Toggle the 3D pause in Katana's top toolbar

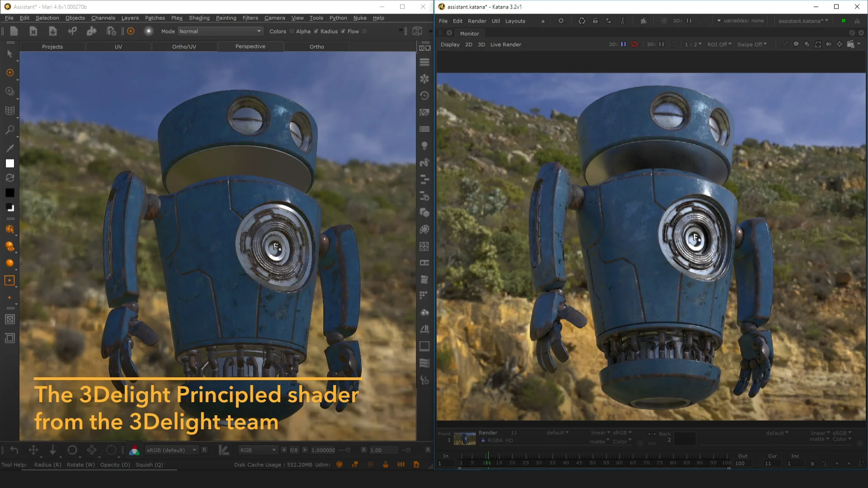(x=689, y=21)
